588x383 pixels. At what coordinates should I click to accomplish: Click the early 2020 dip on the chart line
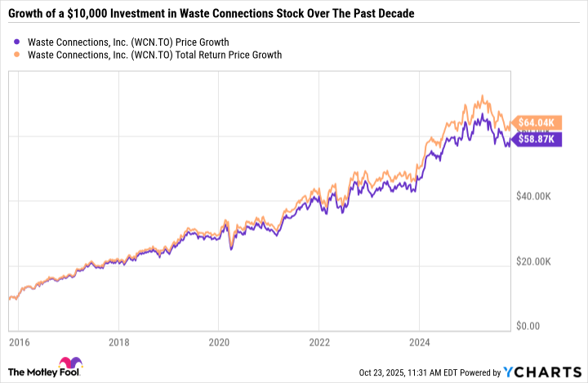(231, 247)
